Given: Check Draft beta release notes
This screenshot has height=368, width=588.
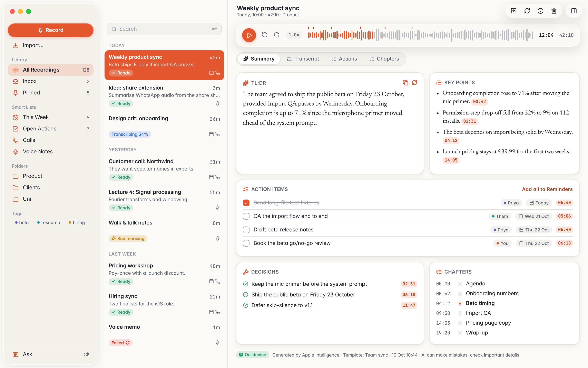Looking at the screenshot, I should pyautogui.click(x=246, y=230).
